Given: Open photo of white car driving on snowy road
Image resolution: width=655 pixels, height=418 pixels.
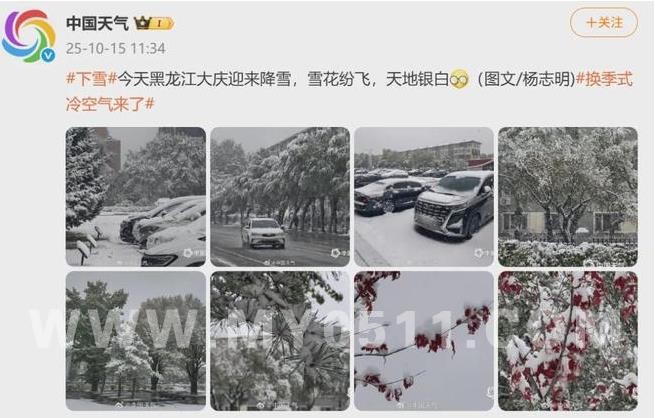Looking at the screenshot, I should [x=280, y=197].
